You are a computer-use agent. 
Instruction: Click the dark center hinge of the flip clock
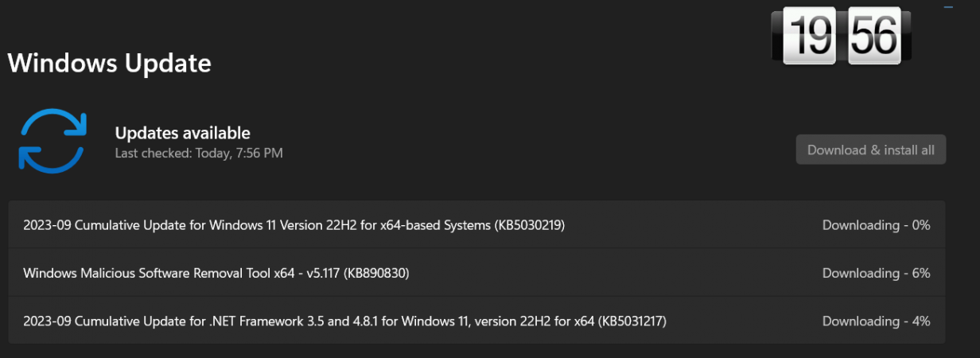842,36
